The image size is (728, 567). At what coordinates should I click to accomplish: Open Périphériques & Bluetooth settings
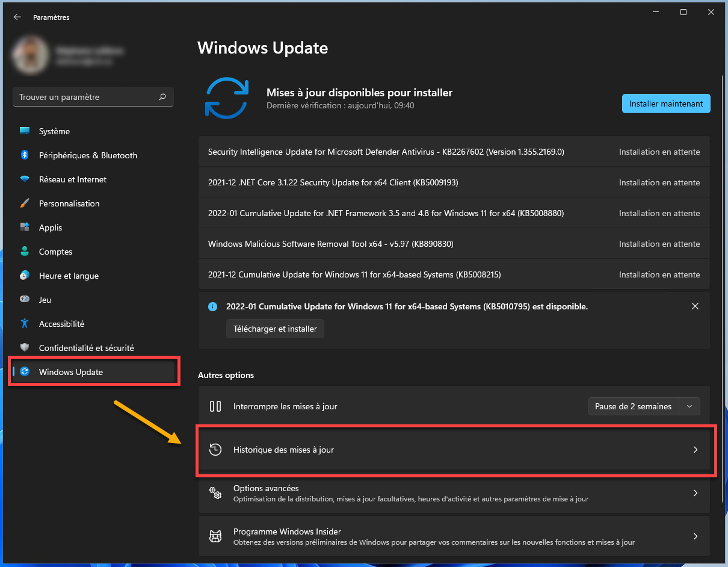pos(93,155)
